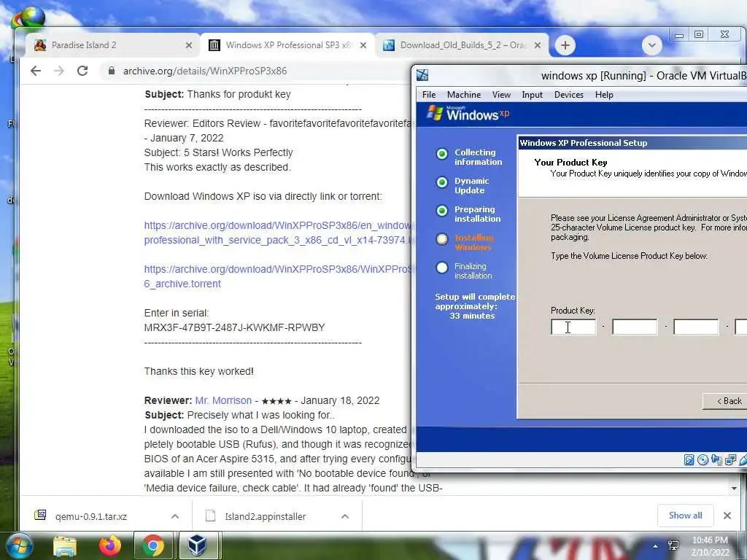Open Mr. Morrison reviewer profile link
Viewport: 747px width, 560px height.
click(x=223, y=400)
